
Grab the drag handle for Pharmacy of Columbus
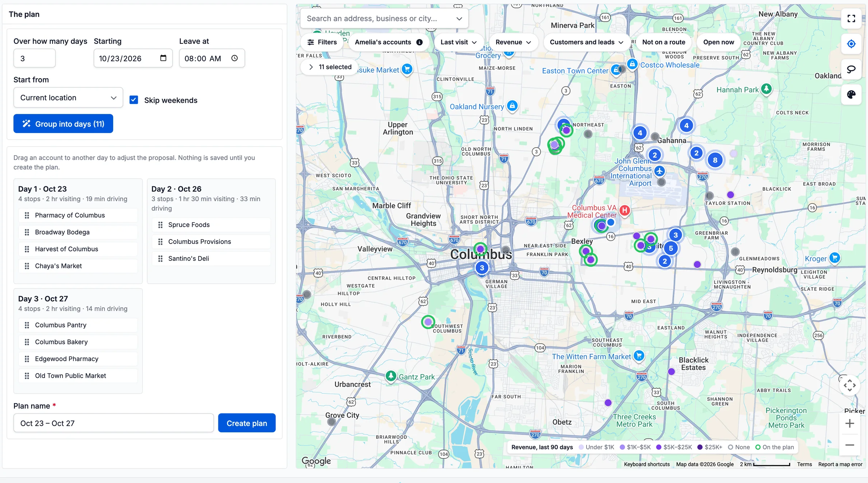click(27, 215)
